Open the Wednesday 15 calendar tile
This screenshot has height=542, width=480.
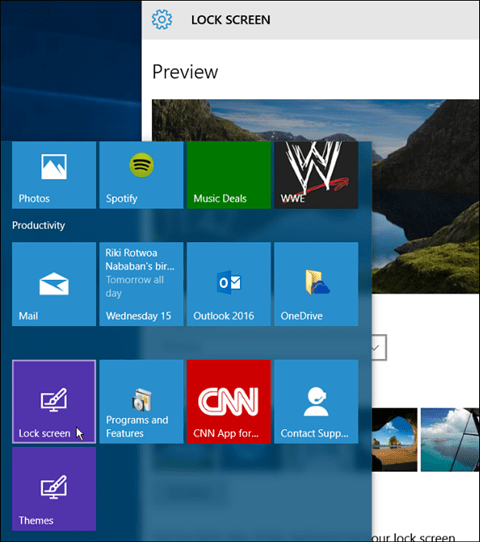141,284
